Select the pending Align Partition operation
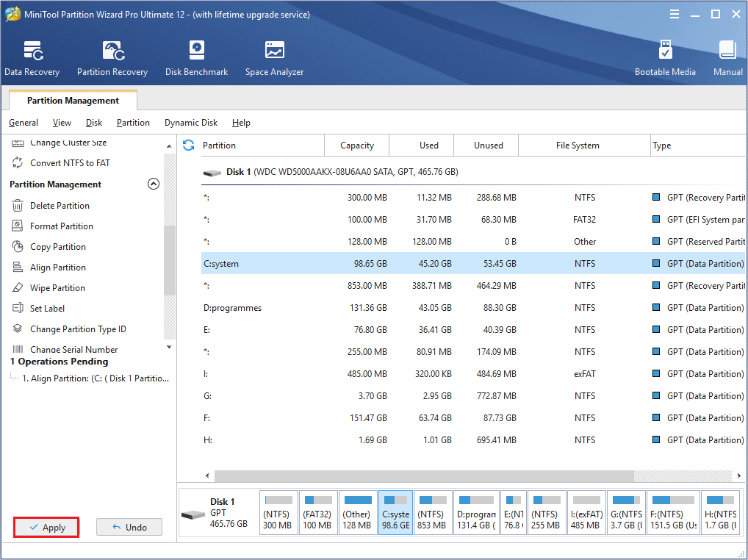 coord(96,378)
